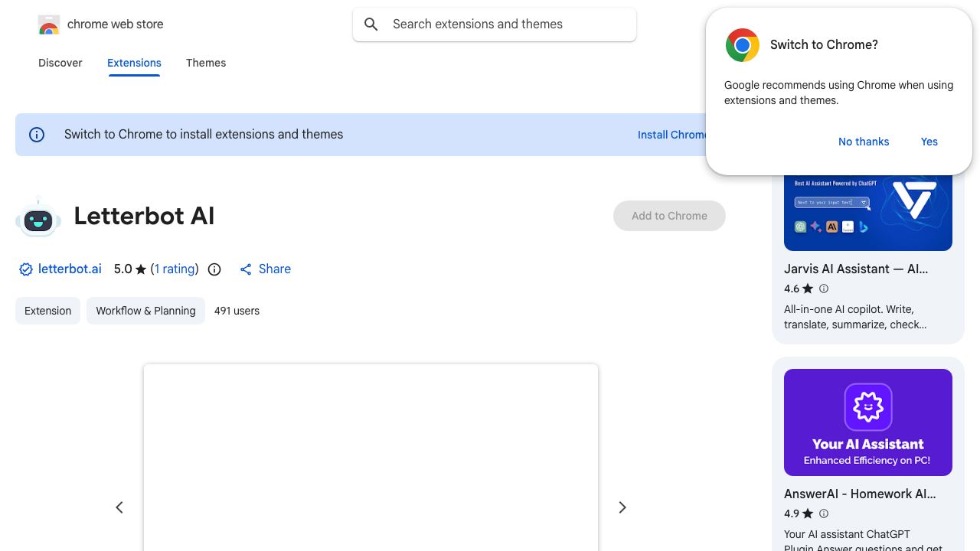Screen dimensions: 980x551
Task: Click the Letterbot AI robot icon
Action: pyautogui.click(x=38, y=217)
